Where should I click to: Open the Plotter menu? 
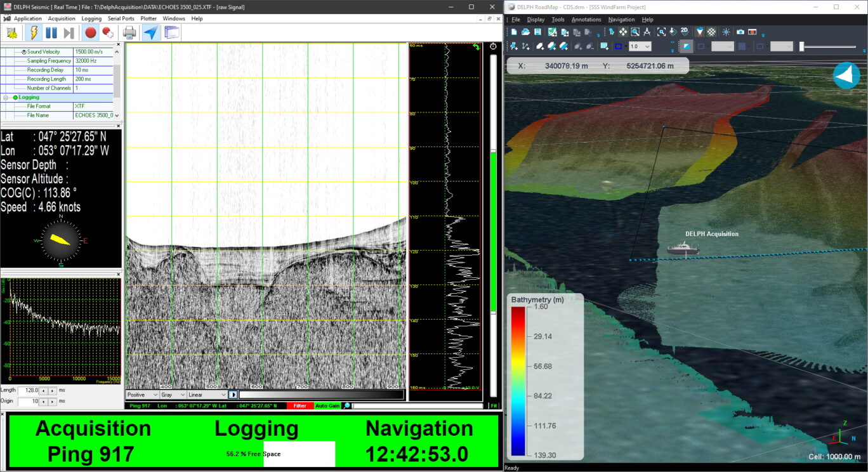tap(148, 18)
